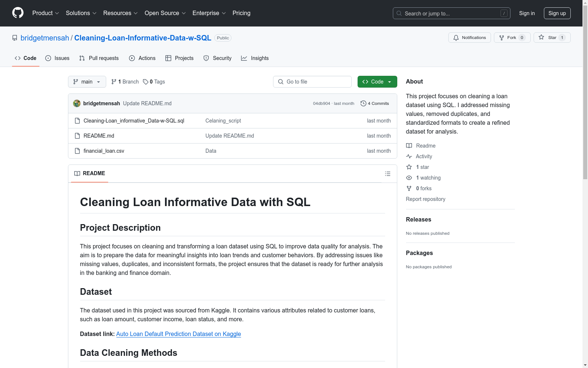This screenshot has width=588, height=368.
Task: Switch to the Code tab
Action: [x=26, y=58]
